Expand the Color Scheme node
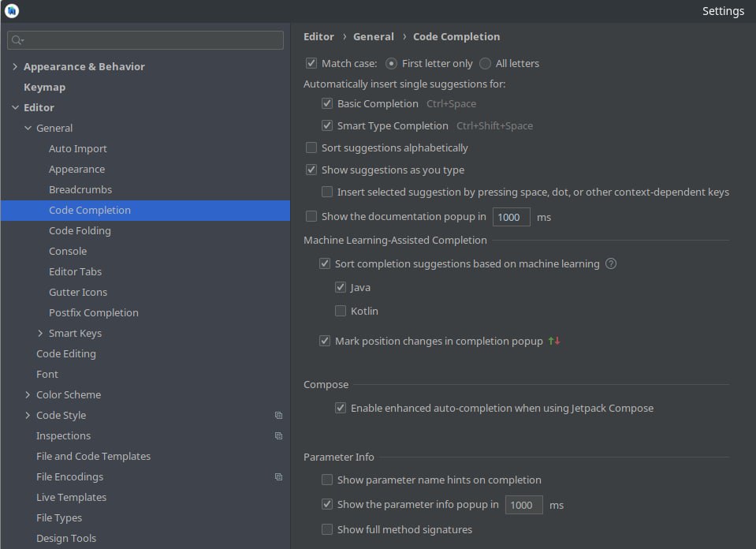 (x=28, y=394)
